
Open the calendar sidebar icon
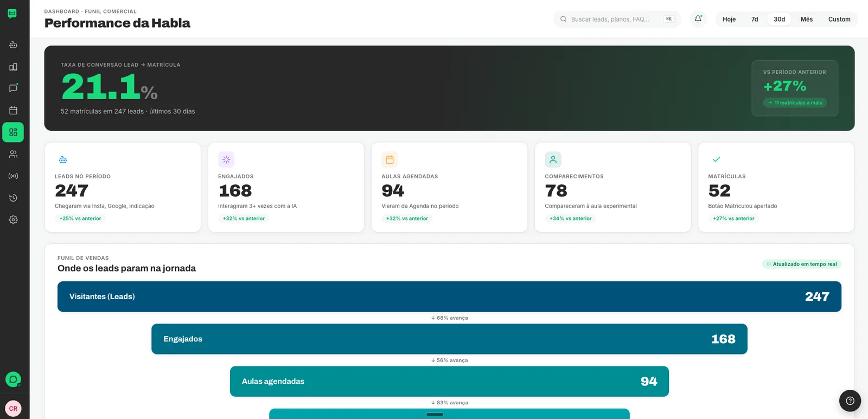click(14, 111)
